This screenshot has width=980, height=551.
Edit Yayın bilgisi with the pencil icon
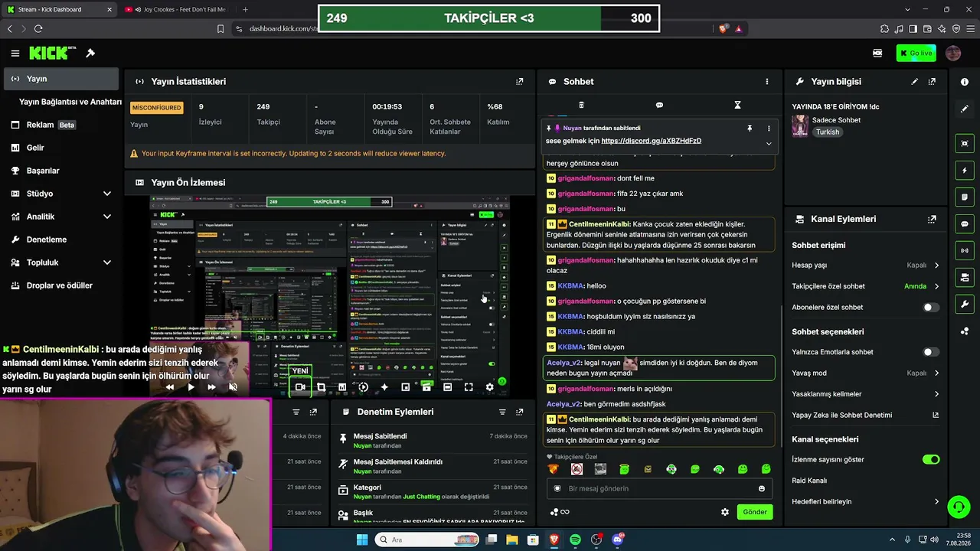pos(914,82)
